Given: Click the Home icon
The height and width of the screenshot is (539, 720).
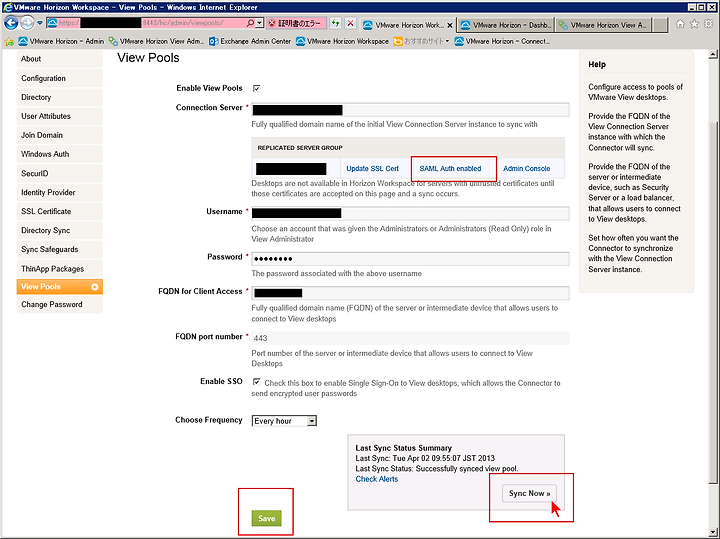Looking at the screenshot, I should [680, 24].
